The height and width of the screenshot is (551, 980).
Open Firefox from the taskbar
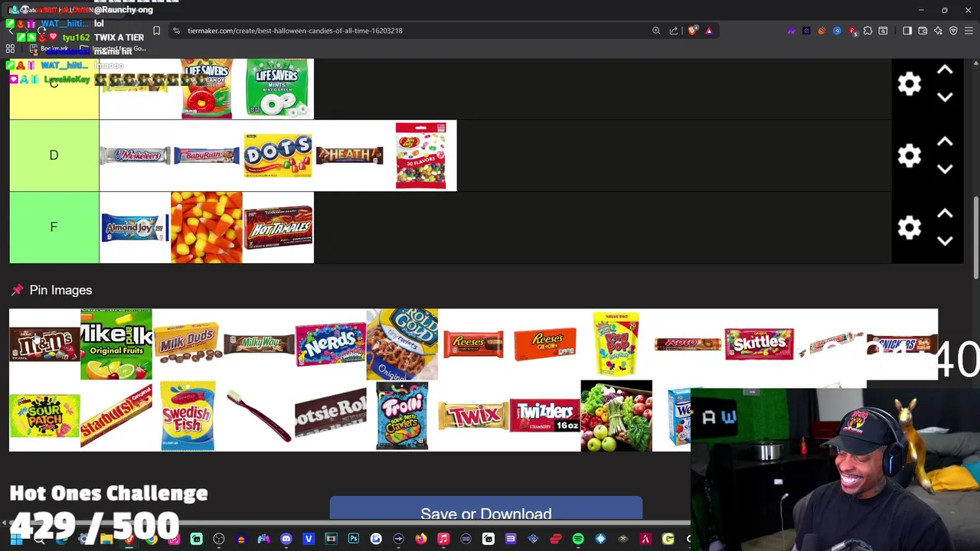click(x=420, y=540)
